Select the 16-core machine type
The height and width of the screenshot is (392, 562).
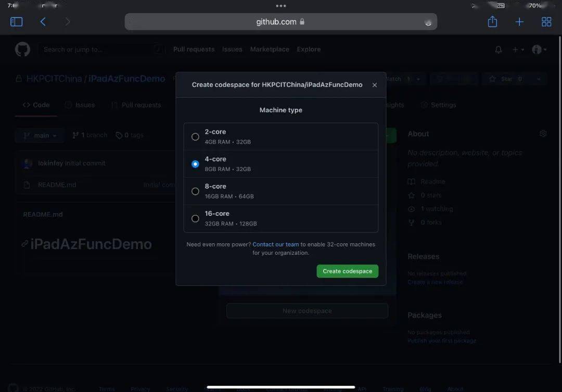pyautogui.click(x=195, y=218)
